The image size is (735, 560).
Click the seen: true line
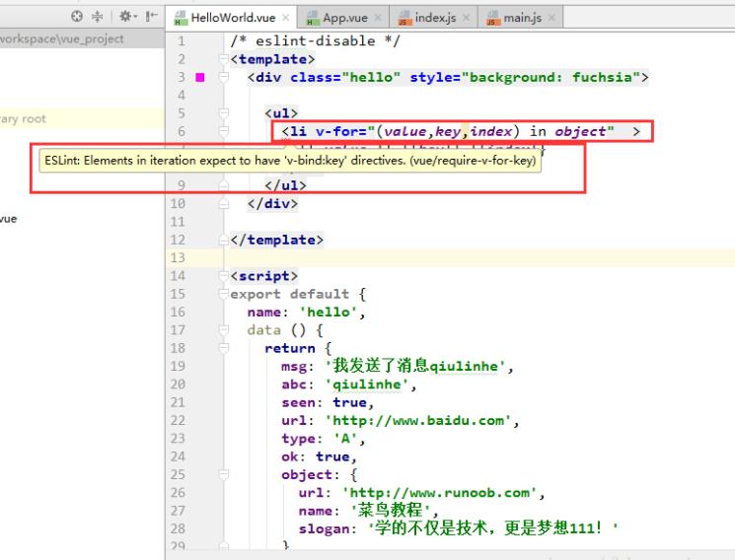pyautogui.click(x=328, y=402)
